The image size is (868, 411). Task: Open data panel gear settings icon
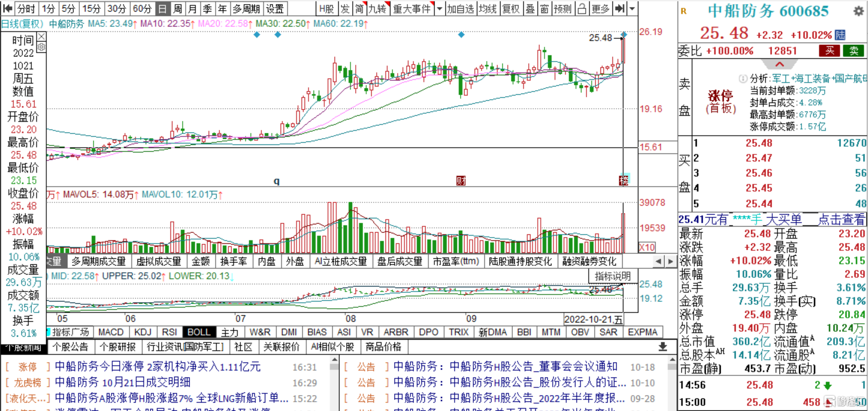coord(41,47)
